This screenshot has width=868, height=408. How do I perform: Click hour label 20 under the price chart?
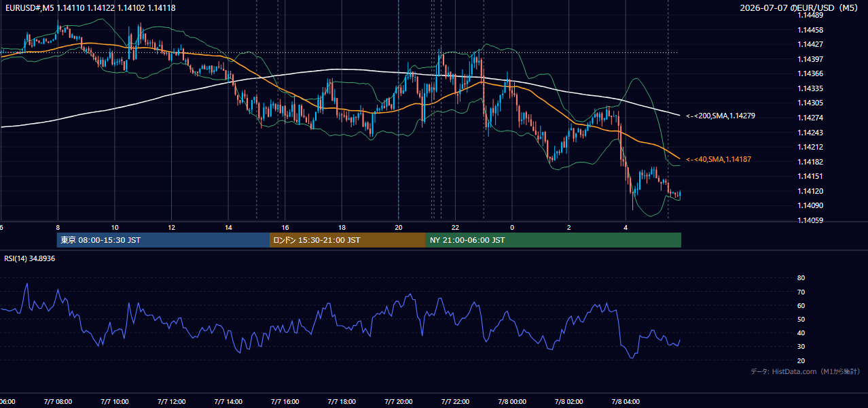pos(399,228)
